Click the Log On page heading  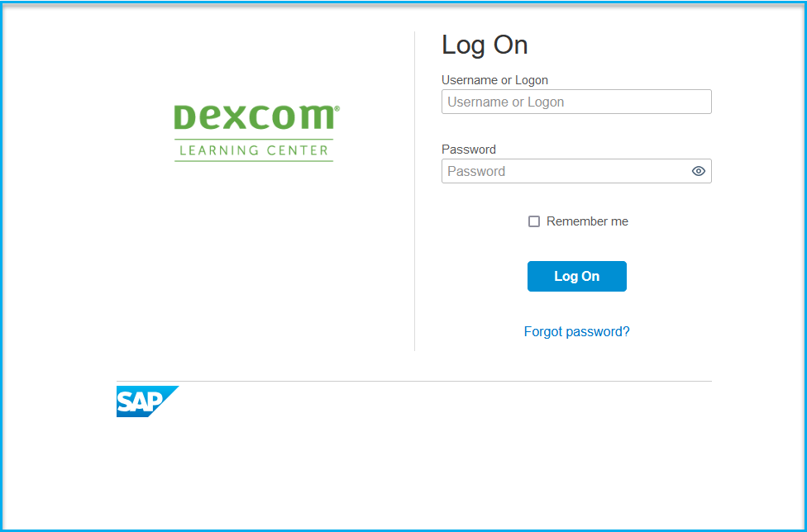[485, 45]
